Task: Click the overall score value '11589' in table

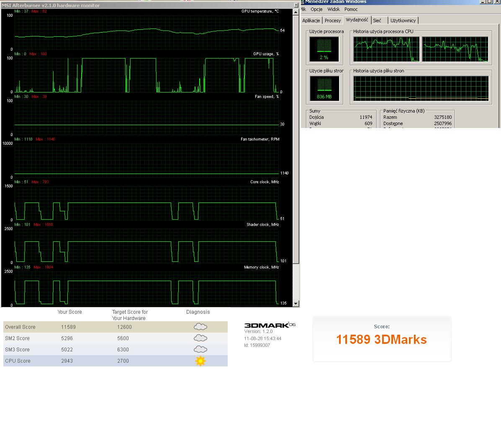Action: pyautogui.click(x=68, y=327)
